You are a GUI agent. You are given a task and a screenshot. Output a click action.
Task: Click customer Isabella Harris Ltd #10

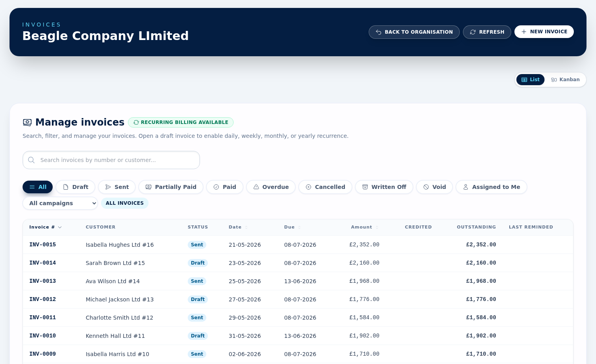point(117,354)
